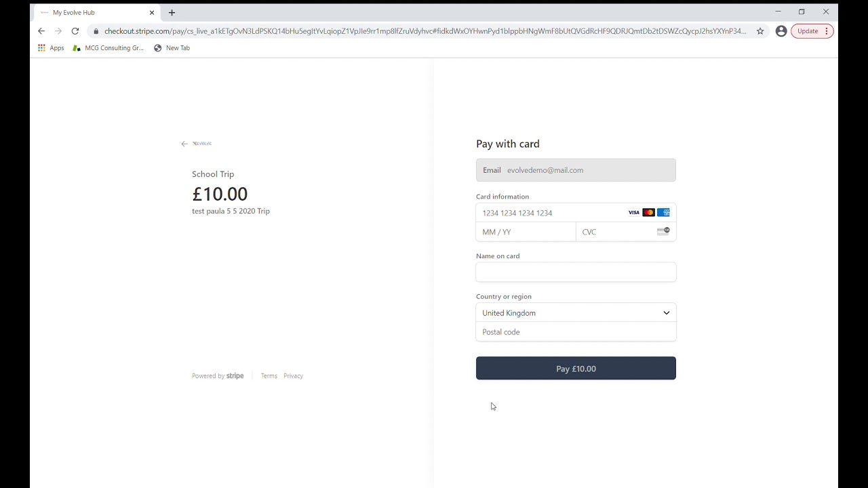This screenshot has height=488, width=868.
Task: Click the Name on card field
Action: tap(576, 272)
